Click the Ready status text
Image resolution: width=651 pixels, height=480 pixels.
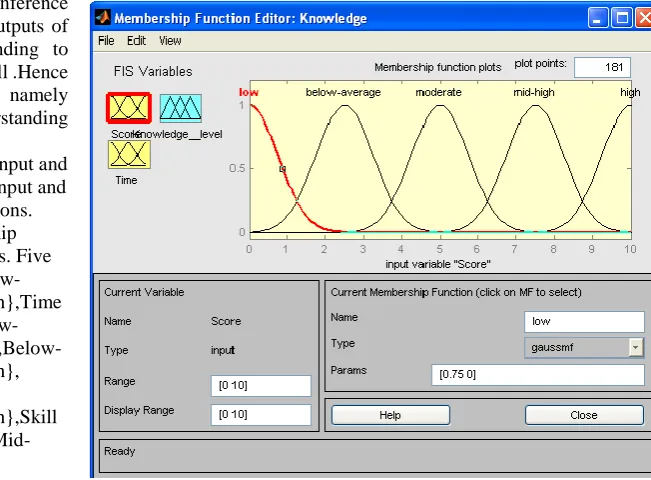tap(120, 451)
